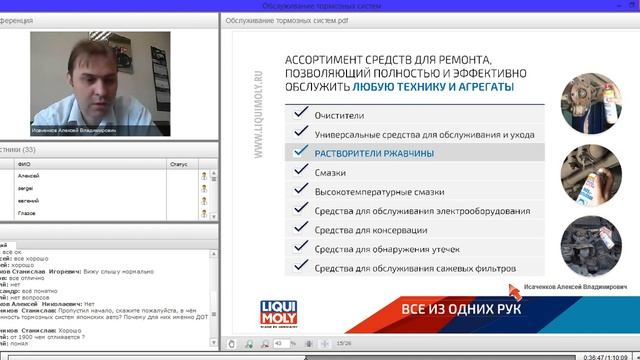Screen dimensions: 640x360
Task: Click the Высокотемпературные смазки checkmark
Action: [301, 189]
